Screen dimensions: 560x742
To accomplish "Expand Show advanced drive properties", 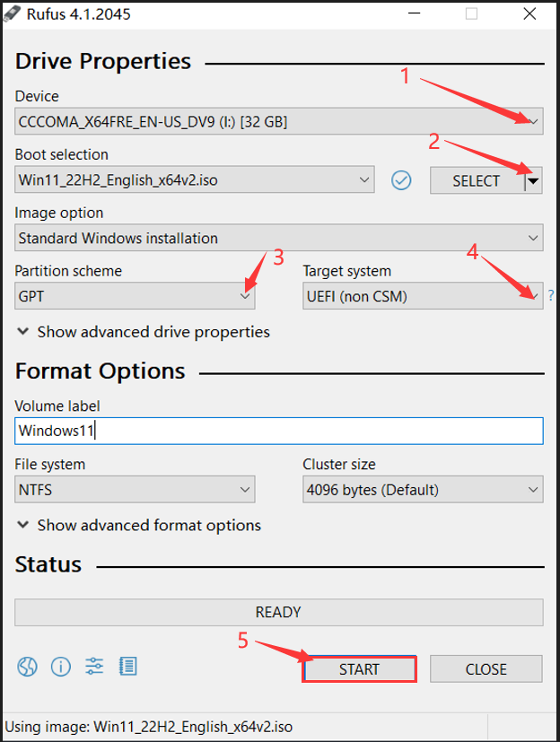I will (x=143, y=332).
